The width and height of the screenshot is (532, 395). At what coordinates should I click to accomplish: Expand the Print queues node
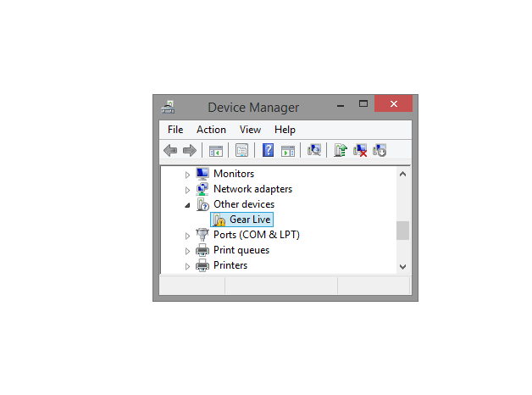(x=187, y=251)
